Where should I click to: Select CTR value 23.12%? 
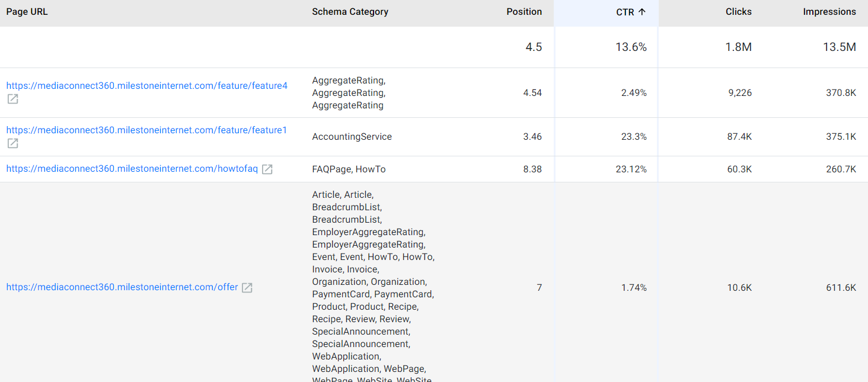coord(631,169)
